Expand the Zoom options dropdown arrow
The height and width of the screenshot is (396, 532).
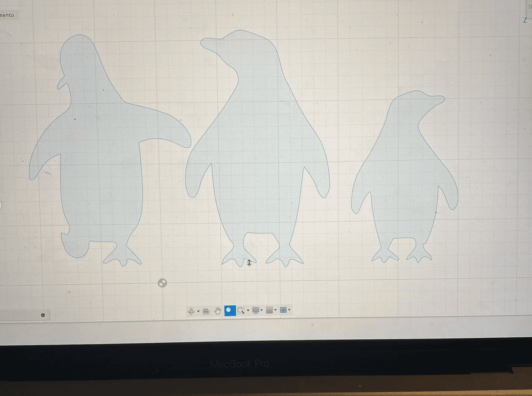pyautogui.click(x=248, y=310)
